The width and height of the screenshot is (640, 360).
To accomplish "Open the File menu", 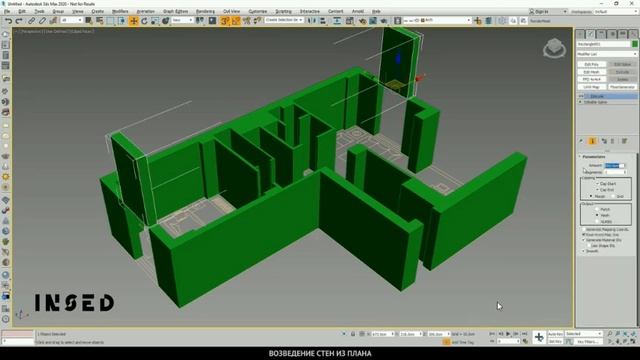I will tap(7, 11).
